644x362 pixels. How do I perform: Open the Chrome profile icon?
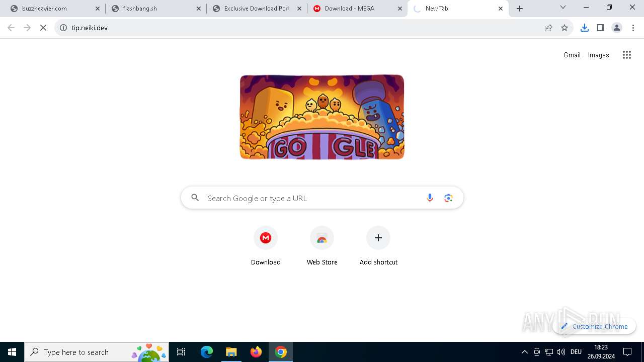click(x=617, y=28)
